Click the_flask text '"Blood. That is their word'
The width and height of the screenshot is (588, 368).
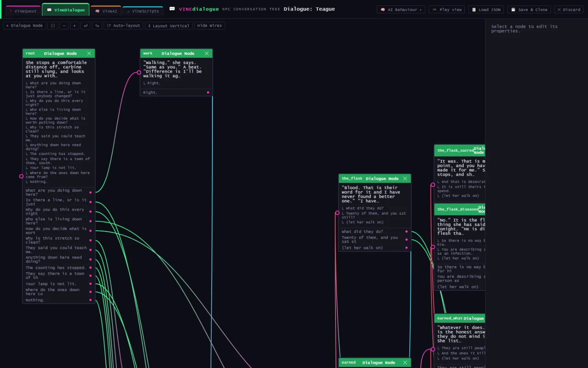coord(370,190)
